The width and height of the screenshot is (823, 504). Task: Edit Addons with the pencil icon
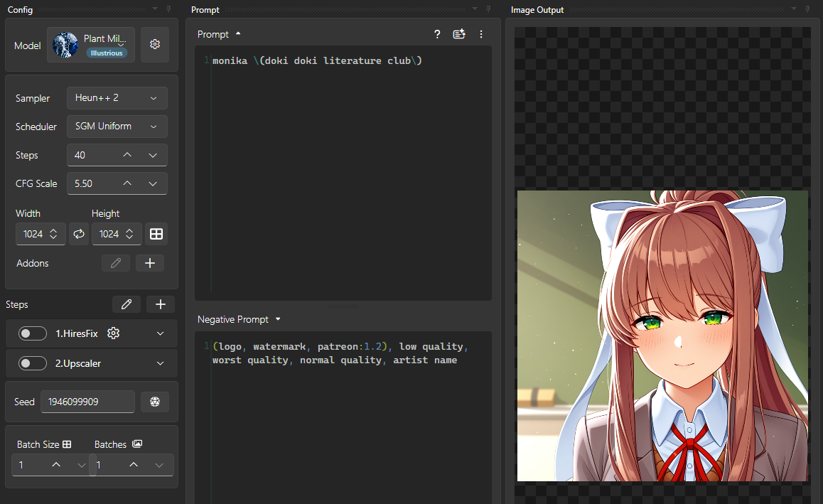point(116,263)
